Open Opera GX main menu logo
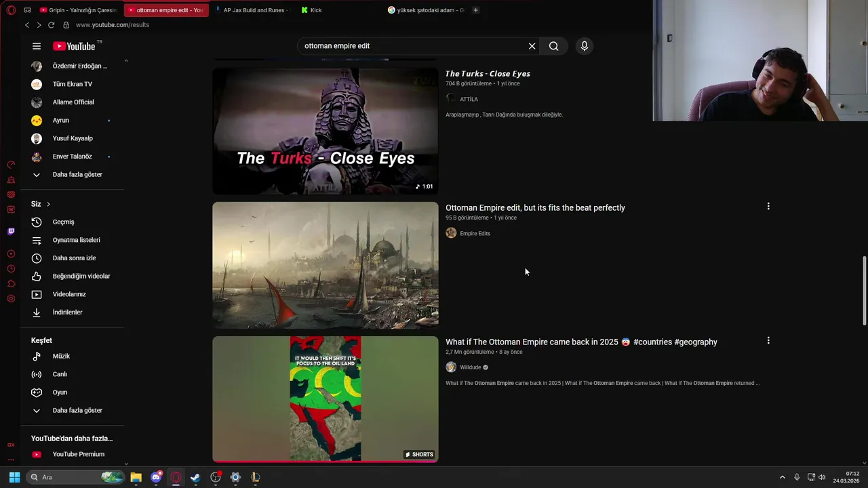Image resolution: width=868 pixels, height=488 pixels. (11, 10)
